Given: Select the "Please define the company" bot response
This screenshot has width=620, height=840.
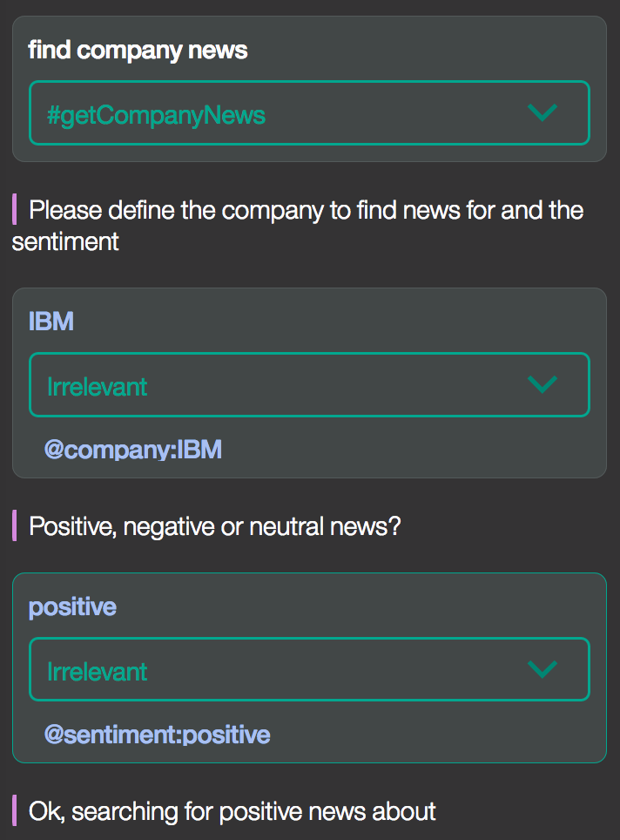Looking at the screenshot, I should click(x=298, y=226).
